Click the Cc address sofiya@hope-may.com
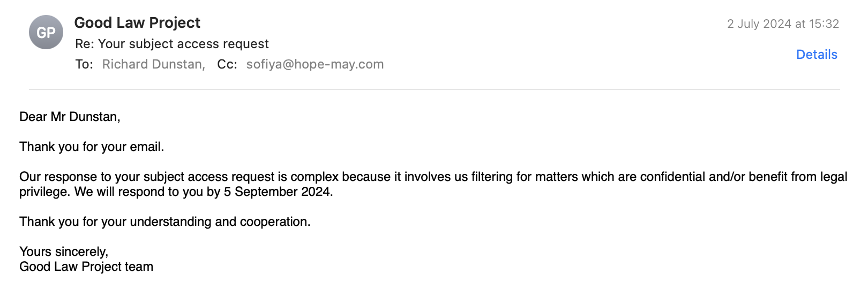868x288 pixels. coord(315,64)
